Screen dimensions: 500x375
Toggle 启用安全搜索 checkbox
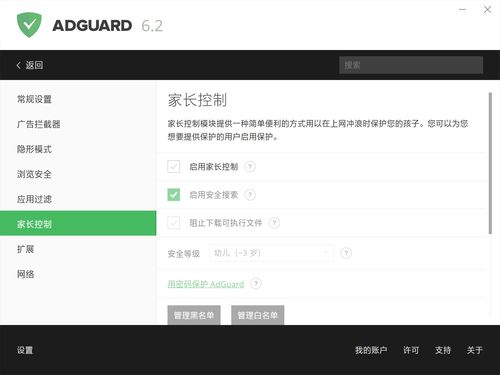pyautogui.click(x=174, y=195)
